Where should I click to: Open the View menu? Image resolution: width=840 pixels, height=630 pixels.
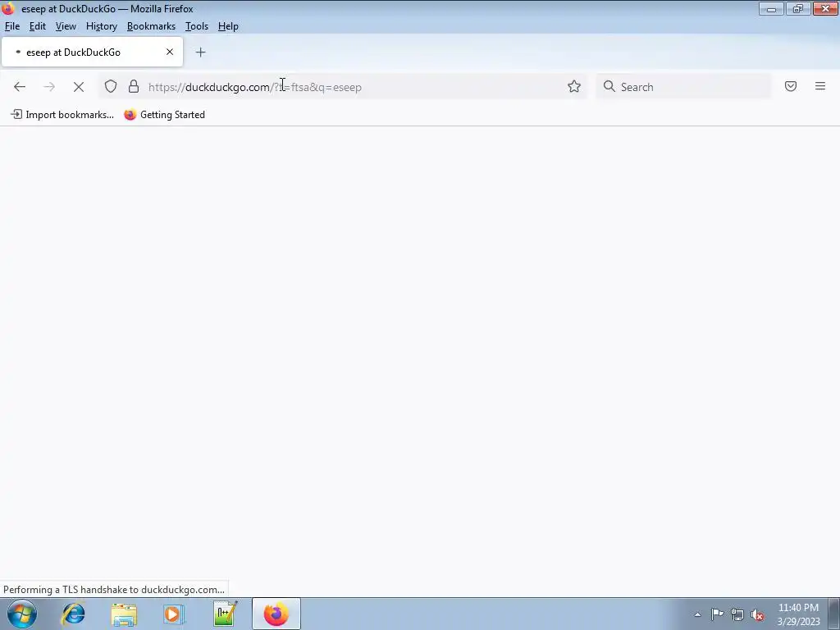tap(66, 26)
